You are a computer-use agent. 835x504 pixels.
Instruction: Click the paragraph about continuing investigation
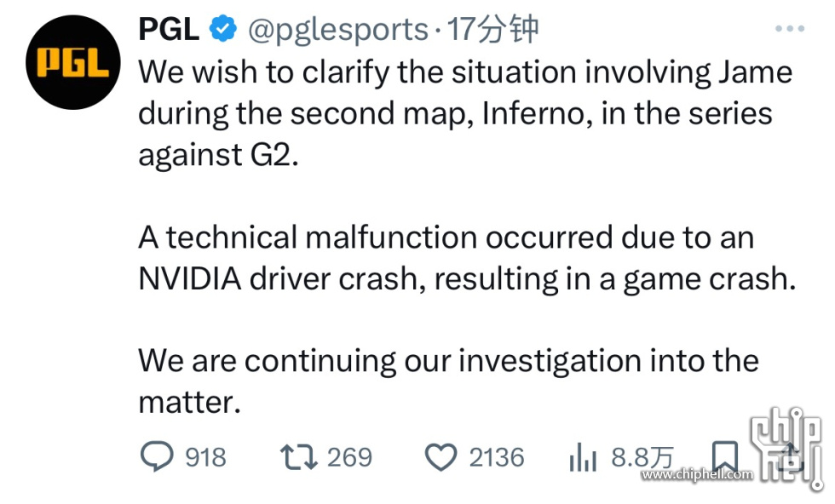coord(448,381)
